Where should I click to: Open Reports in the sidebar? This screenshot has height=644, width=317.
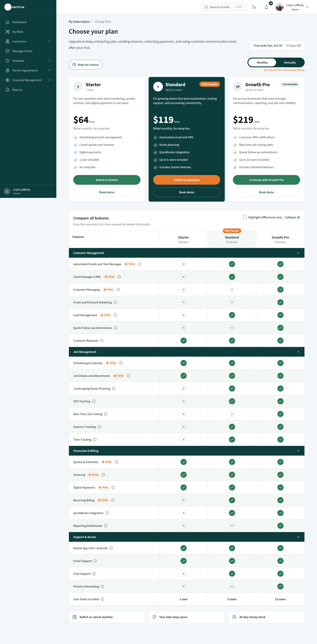click(28, 90)
